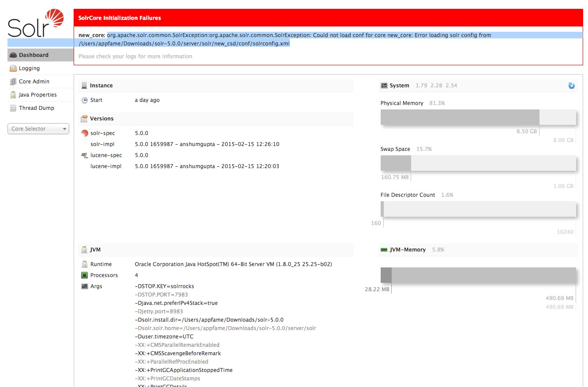Viewport: 588px width, 387px height.
Task: Click File Descriptor Count bar
Action: pos(478,209)
